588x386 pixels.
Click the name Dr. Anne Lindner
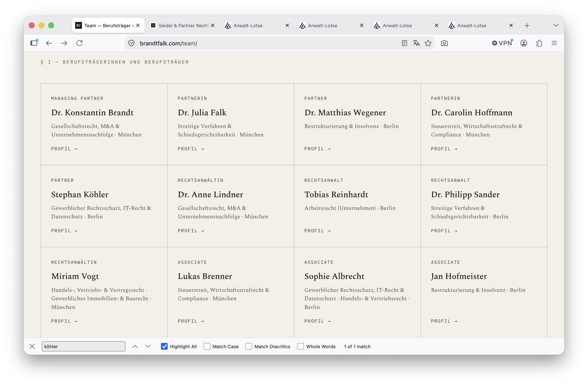tap(211, 194)
